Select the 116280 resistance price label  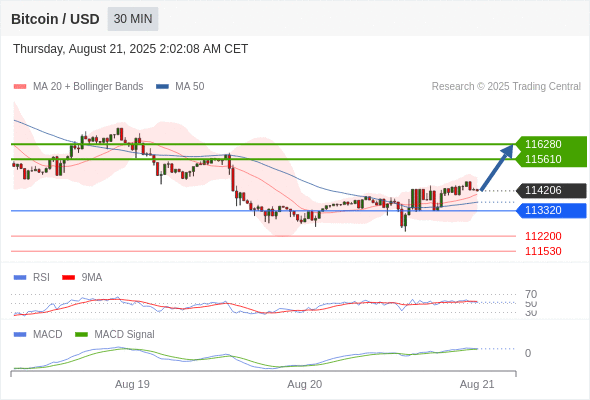click(x=543, y=144)
